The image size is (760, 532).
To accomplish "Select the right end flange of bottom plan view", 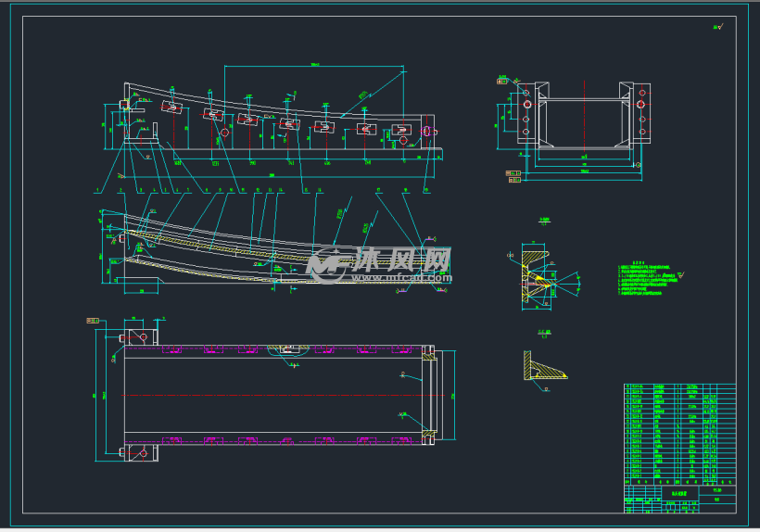I will point(429,394).
